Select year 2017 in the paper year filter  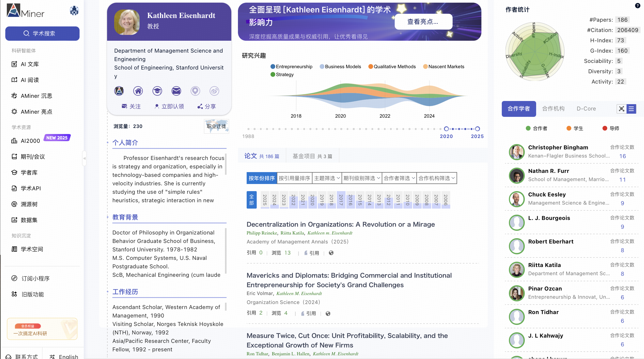pyautogui.click(x=341, y=200)
